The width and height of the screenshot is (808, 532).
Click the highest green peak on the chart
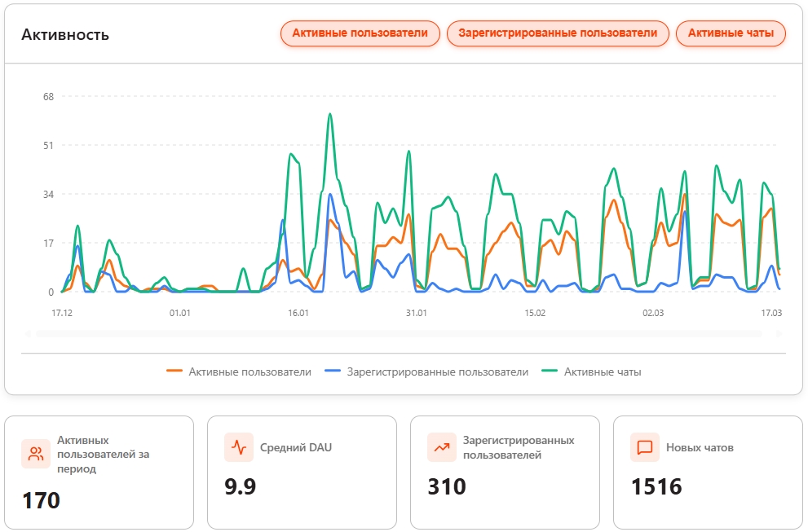pos(330,114)
